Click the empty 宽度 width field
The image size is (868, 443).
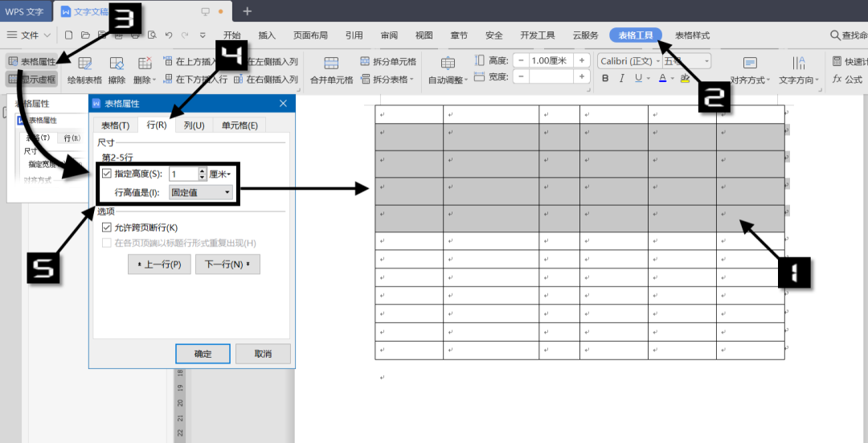click(x=551, y=76)
